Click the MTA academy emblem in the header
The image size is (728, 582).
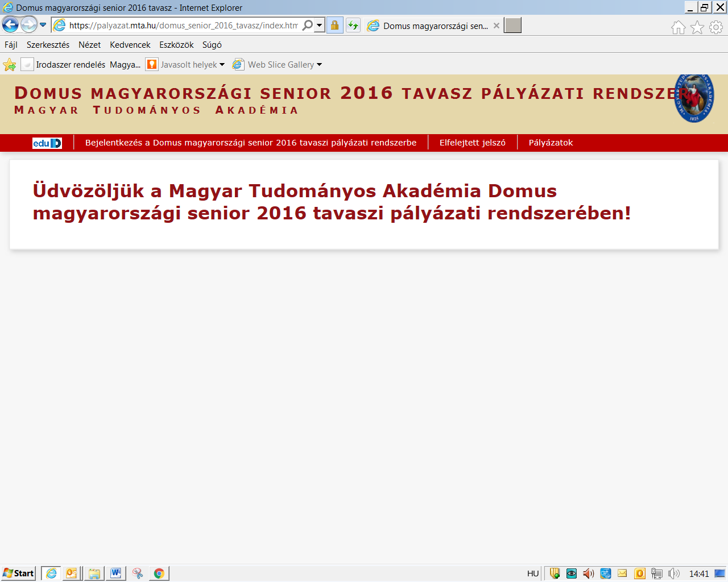[694, 98]
